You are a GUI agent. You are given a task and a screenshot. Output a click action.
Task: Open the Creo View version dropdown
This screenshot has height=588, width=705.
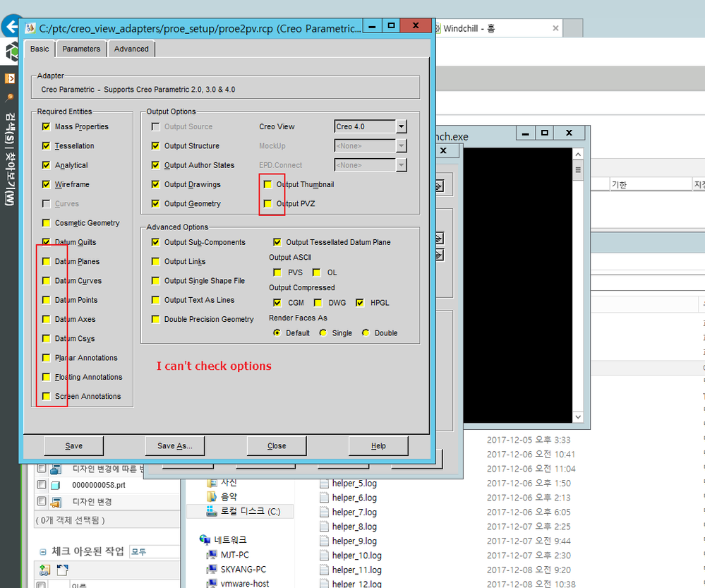[x=401, y=127]
